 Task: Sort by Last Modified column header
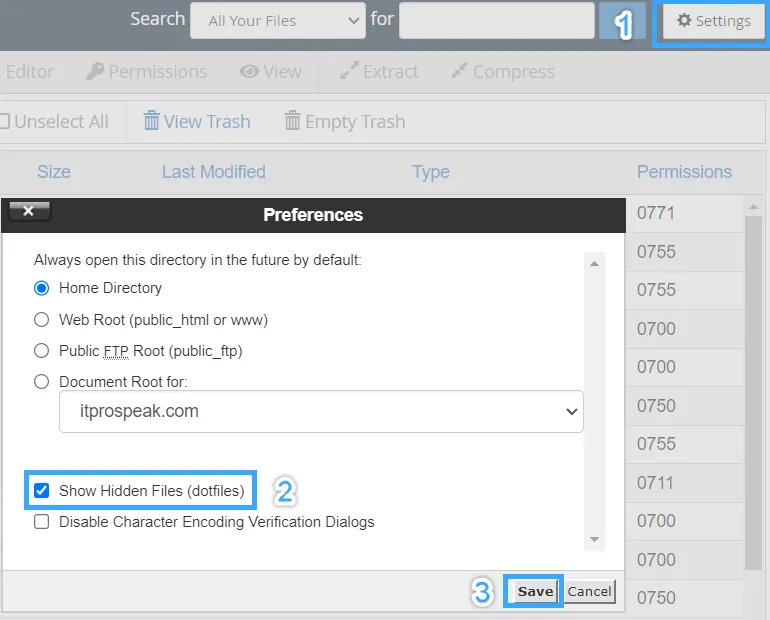coord(213,172)
